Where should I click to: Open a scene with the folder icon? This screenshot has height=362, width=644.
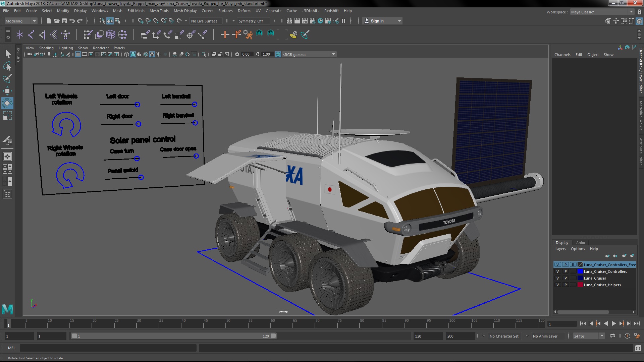57,21
